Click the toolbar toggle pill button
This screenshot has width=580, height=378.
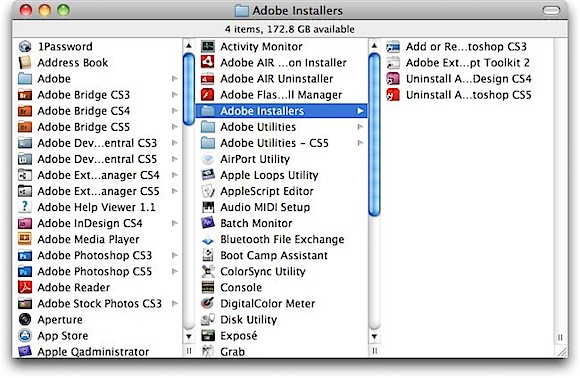click(551, 10)
